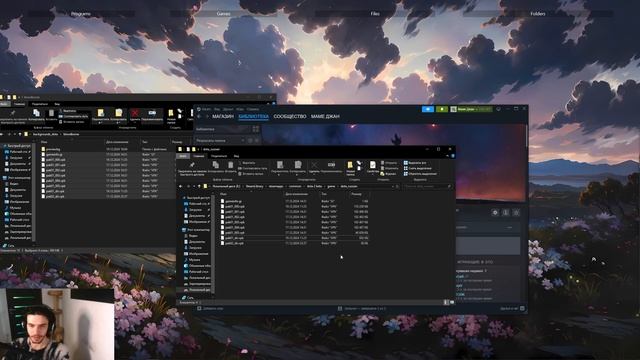640x360 pixels.
Task: Toggle grid view in Steam library sidebar
Action: point(256,129)
